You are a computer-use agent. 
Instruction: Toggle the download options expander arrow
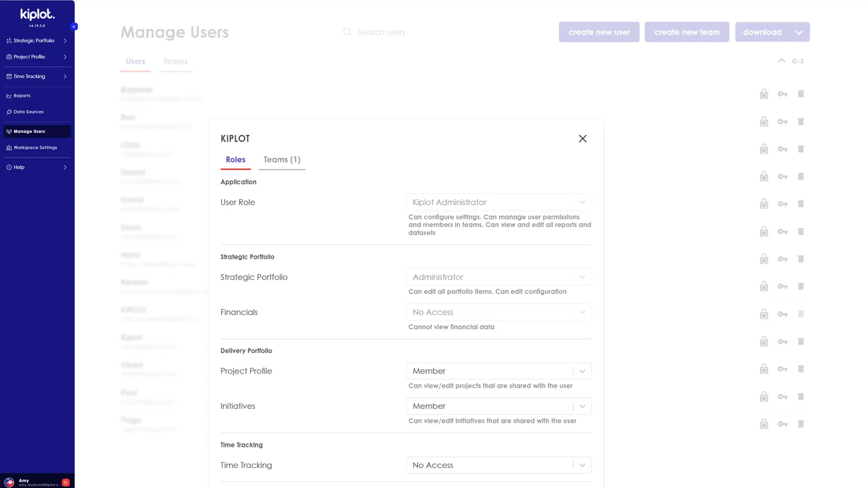pos(799,32)
